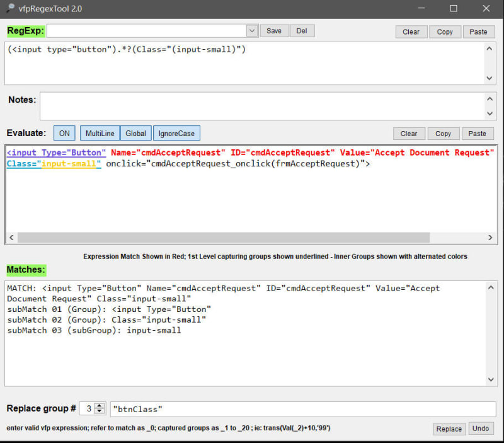Toggle the IgnoreCase option

point(176,133)
